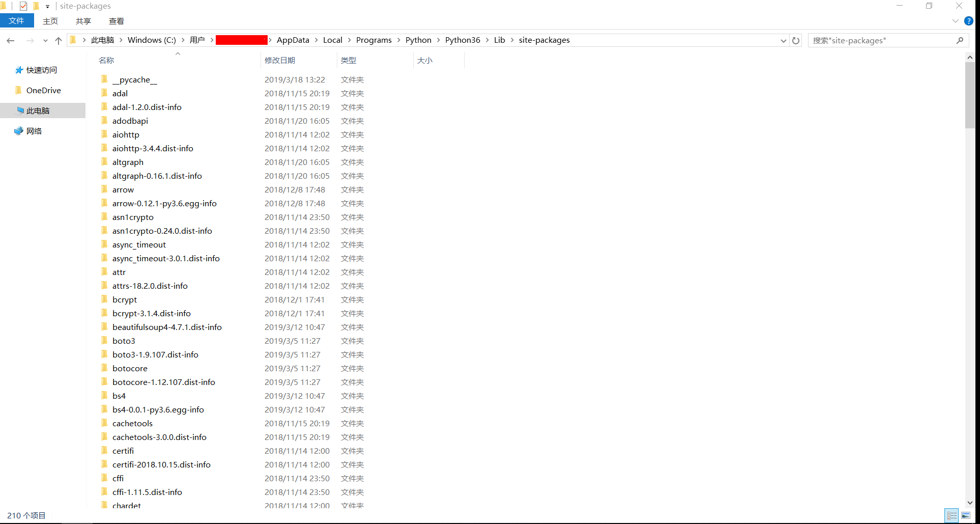Screen dimensions: 980x524
Task: Click the scrollbar up arrow
Action: [970, 58]
